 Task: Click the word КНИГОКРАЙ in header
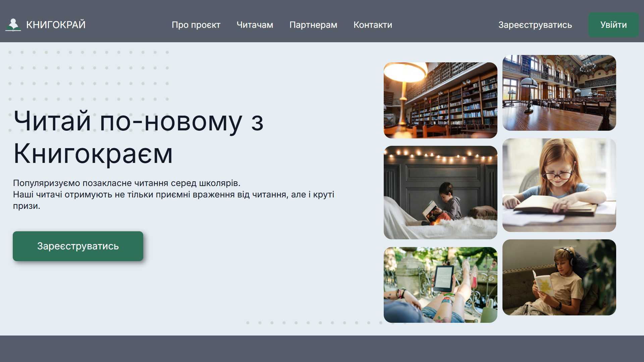click(56, 24)
